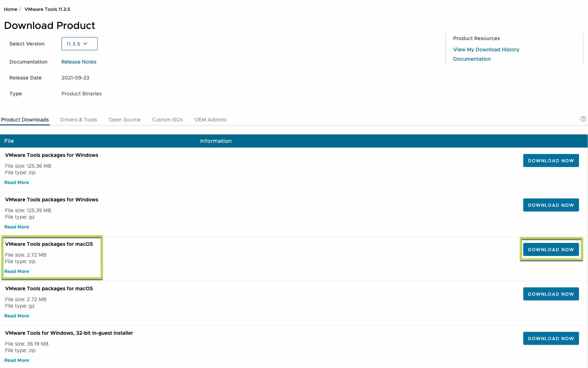Click the Select Version label
The height and width of the screenshot is (368, 588).
(x=27, y=44)
